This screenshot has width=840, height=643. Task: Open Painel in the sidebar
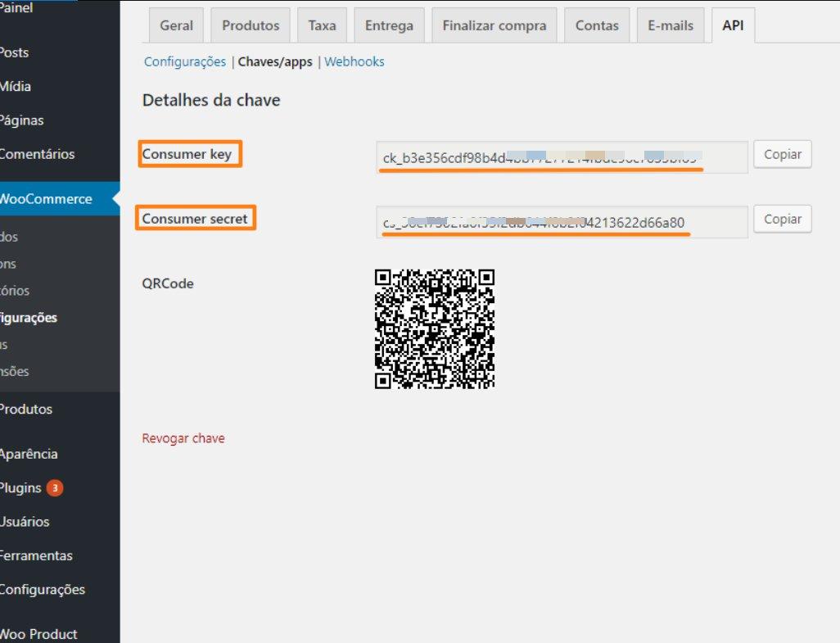(16, 8)
